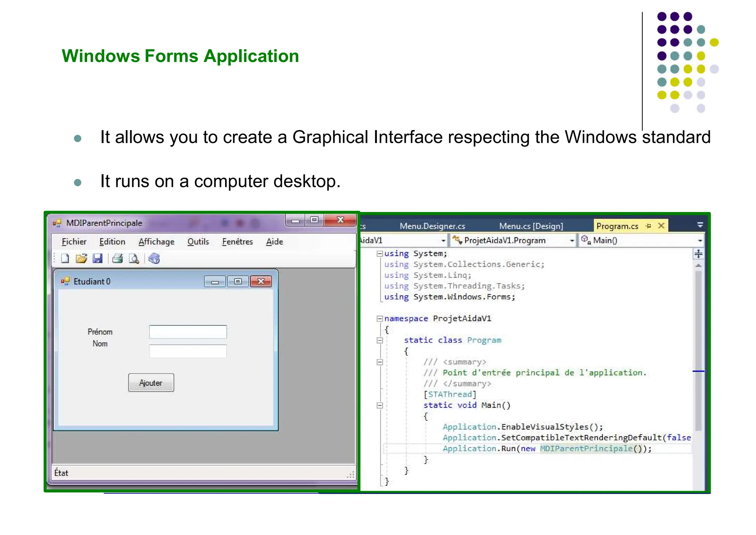Focus the Prénom text field
The image size is (756, 535).
click(188, 332)
